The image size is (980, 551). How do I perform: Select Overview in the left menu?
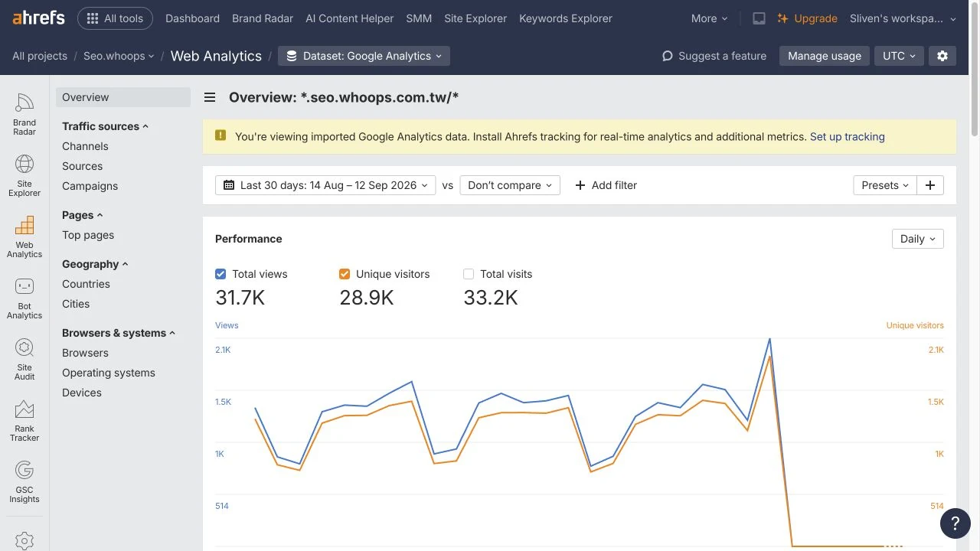tap(123, 97)
